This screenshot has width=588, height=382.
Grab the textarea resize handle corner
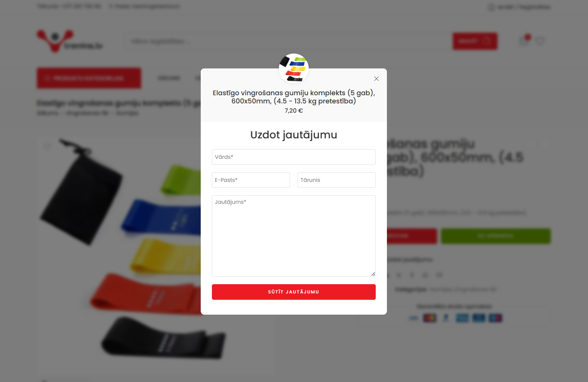(373, 274)
